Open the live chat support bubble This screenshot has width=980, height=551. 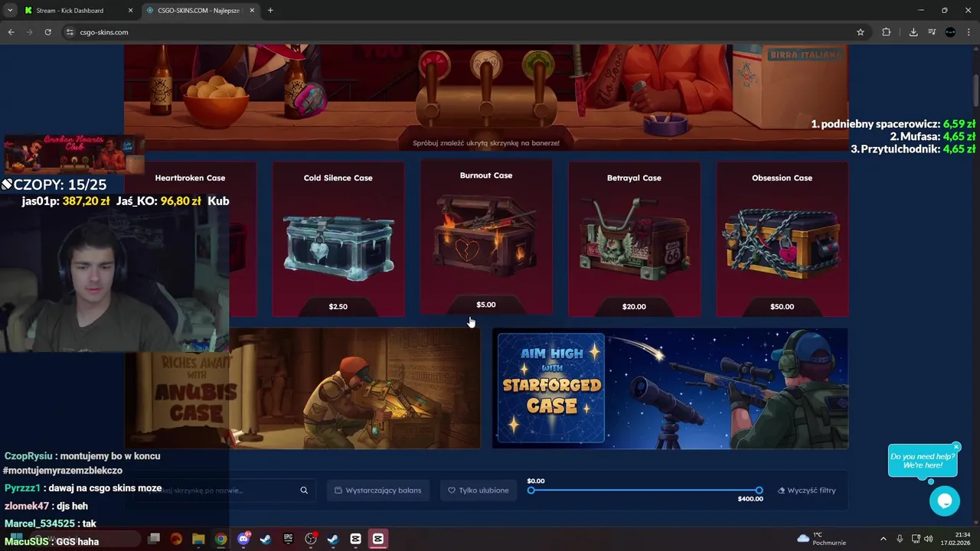tap(944, 501)
